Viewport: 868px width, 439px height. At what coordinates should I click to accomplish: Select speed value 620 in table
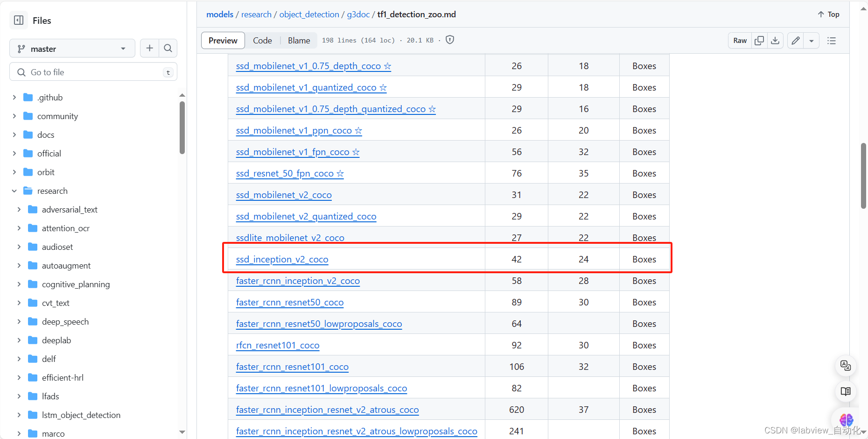[517, 410]
